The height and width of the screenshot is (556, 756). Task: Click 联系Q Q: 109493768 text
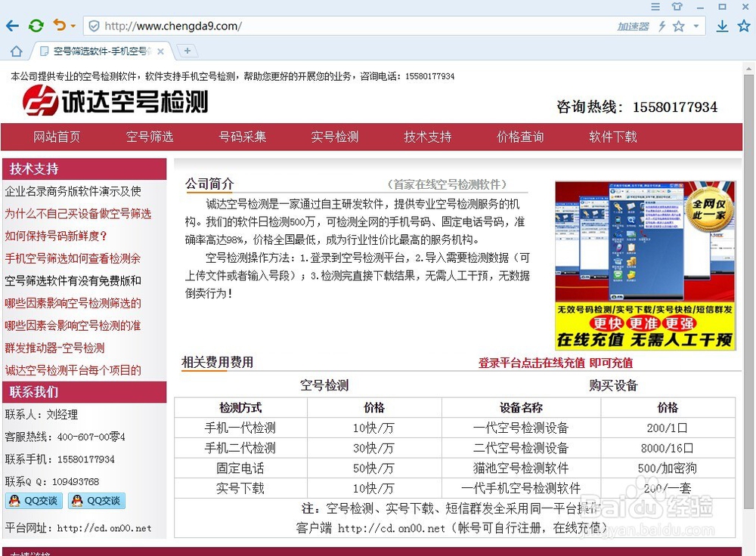click(52, 481)
